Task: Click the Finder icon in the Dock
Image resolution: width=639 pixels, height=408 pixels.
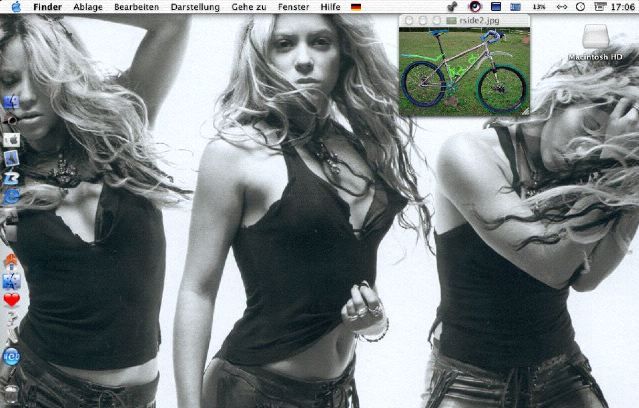Action: 12,101
